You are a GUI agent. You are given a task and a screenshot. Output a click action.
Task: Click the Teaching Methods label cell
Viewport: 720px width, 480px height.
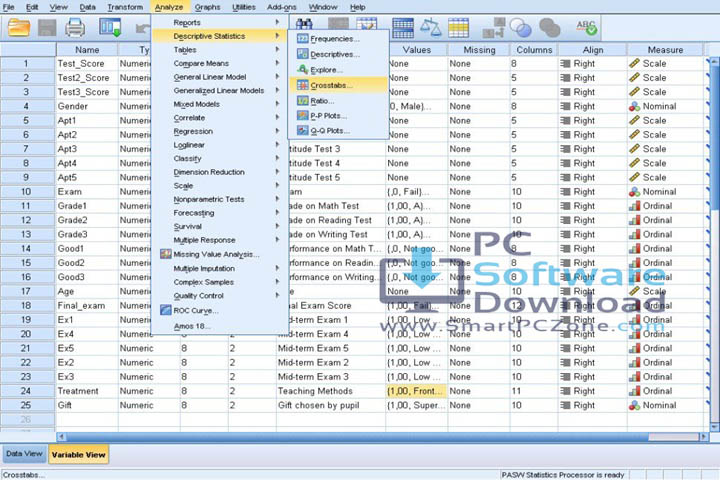click(331, 391)
